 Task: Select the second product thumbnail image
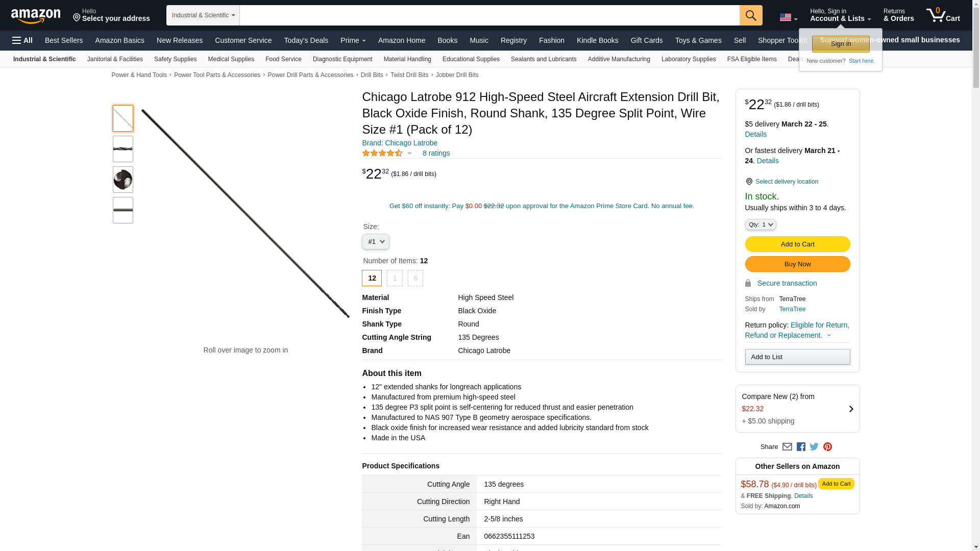pyautogui.click(x=123, y=149)
